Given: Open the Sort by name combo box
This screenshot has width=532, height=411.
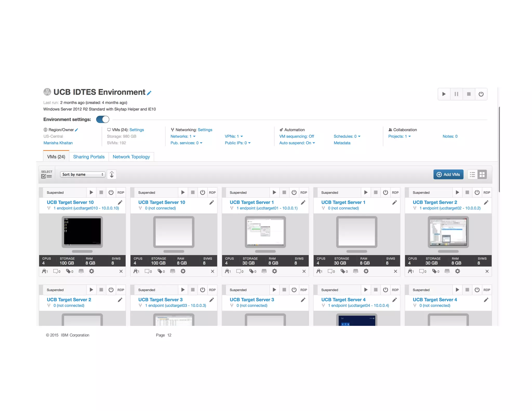Looking at the screenshot, I should click(x=83, y=174).
